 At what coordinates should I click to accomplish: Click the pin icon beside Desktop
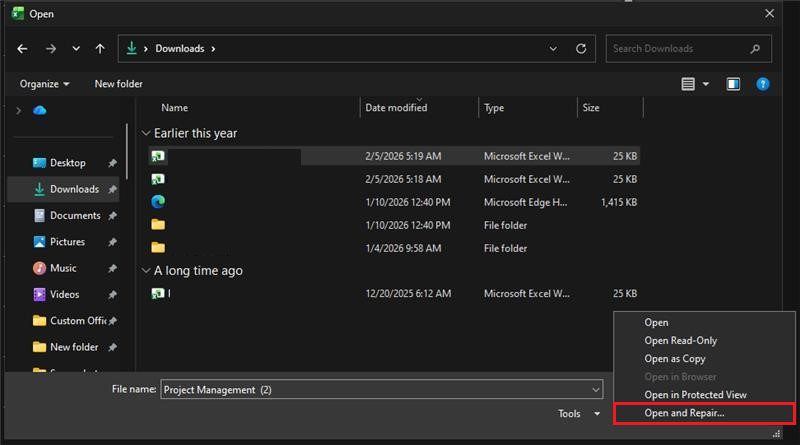tap(112, 163)
